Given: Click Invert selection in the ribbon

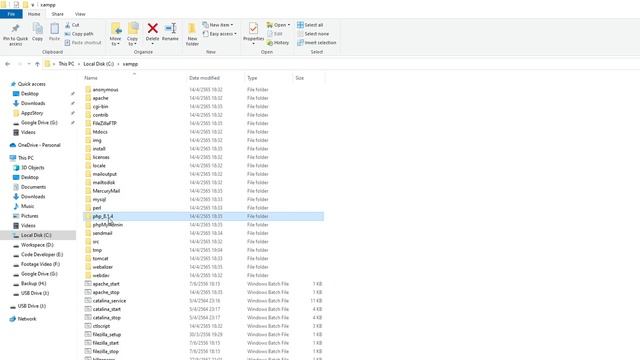Looking at the screenshot, I should [x=317, y=42].
